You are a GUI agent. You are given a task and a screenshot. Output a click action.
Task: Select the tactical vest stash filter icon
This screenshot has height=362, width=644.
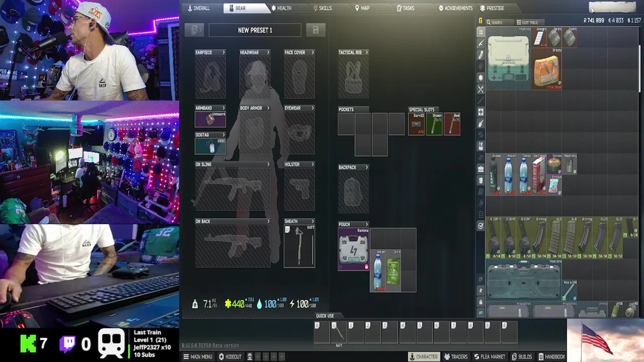[480, 146]
